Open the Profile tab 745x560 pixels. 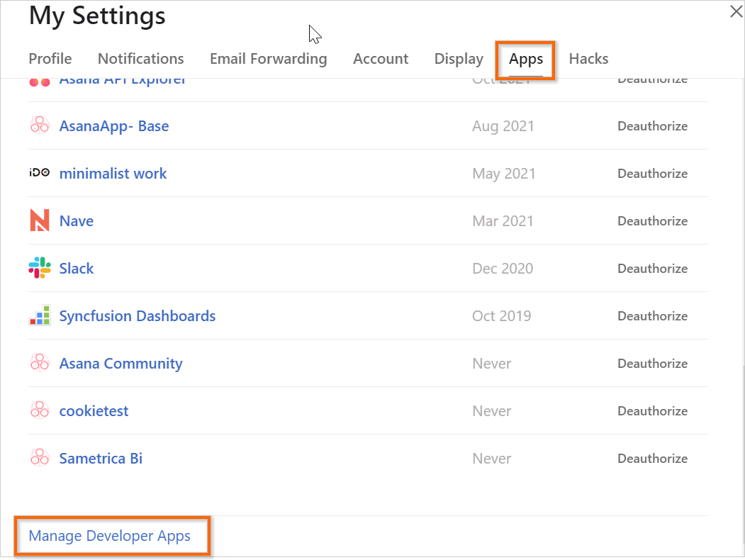click(50, 58)
